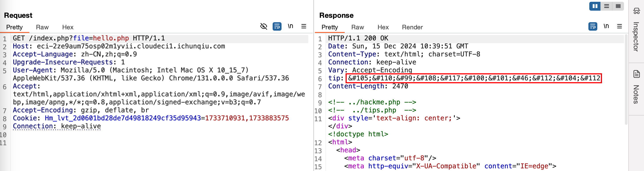Select side-by-side split layout icon
The width and height of the screenshot is (644, 171).
[595, 6]
